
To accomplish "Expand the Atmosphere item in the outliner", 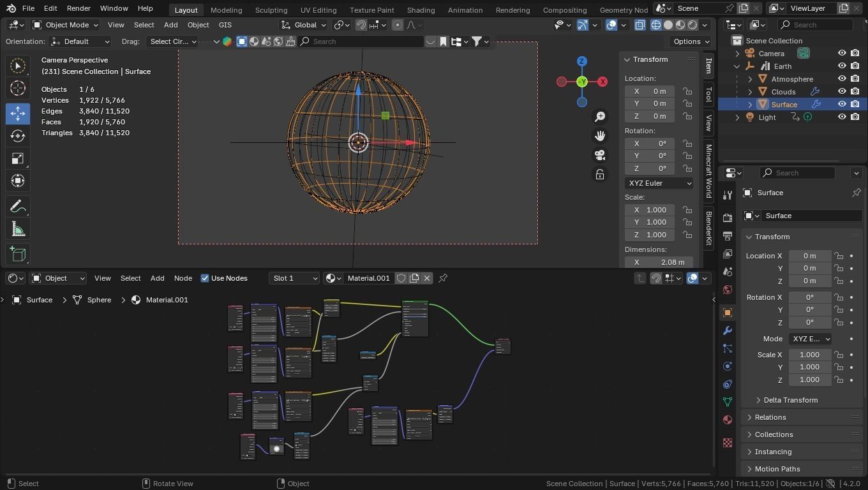I will pos(750,79).
